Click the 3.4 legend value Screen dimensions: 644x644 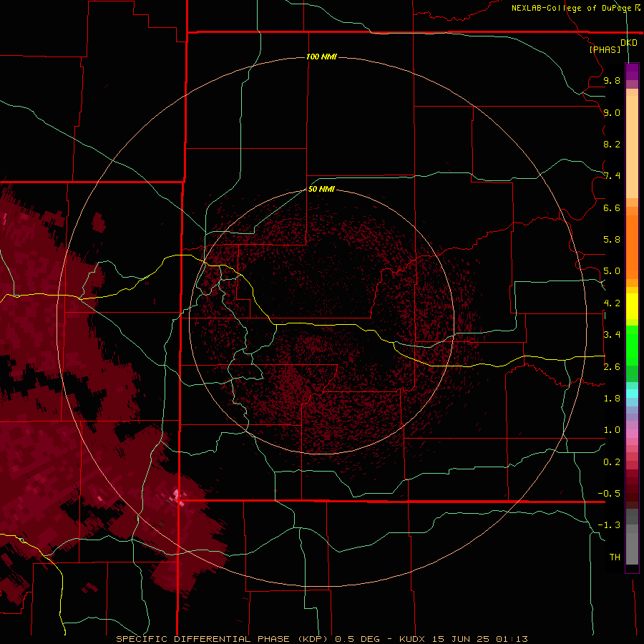coord(612,335)
